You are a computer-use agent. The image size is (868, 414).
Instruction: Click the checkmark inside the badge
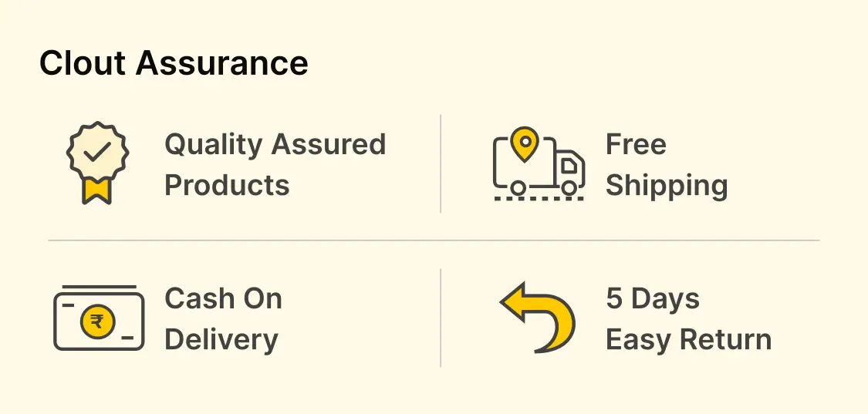[x=97, y=152]
